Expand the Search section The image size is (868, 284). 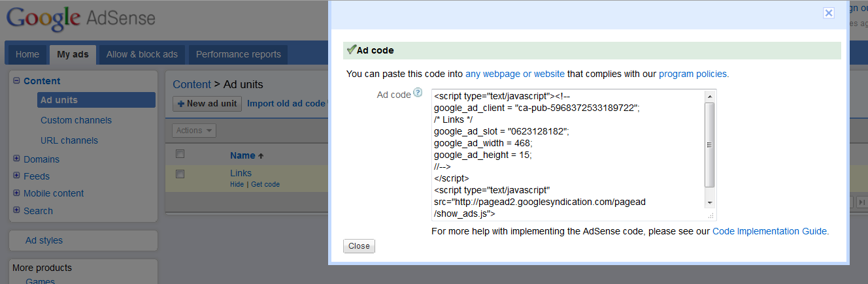point(16,210)
